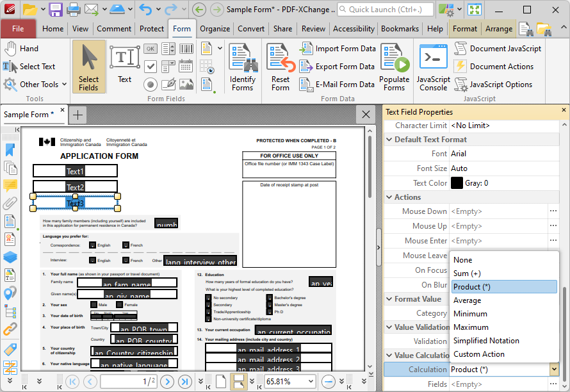
Task: Click the Reset Form button
Action: click(281, 67)
